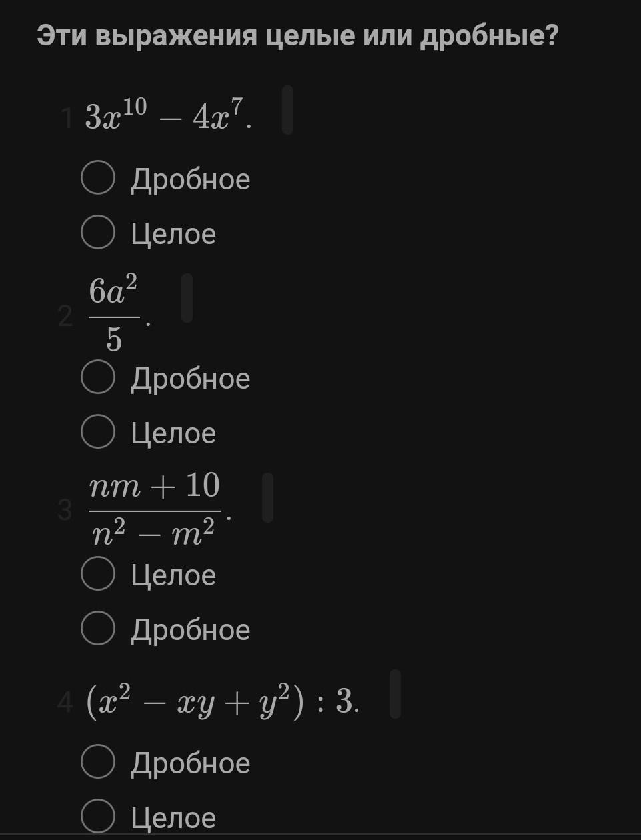
Task: Click the formula (x² − xy + y²) : 3
Action: 222,700
